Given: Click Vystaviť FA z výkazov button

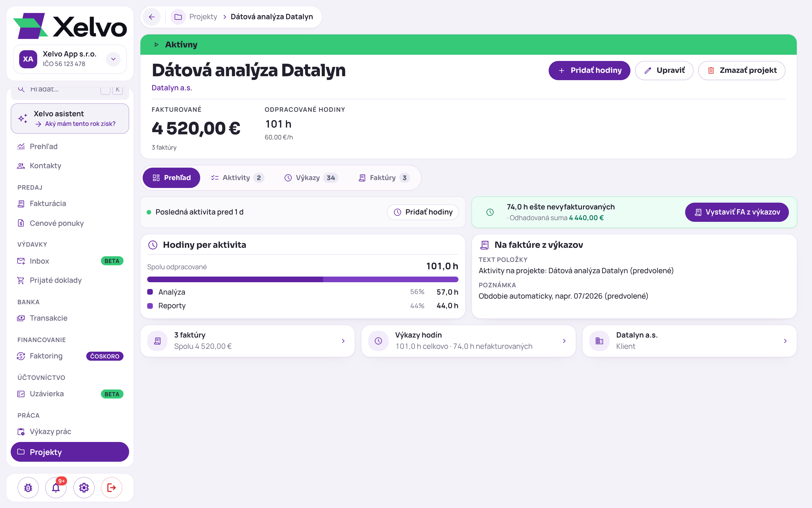Looking at the screenshot, I should coord(737,212).
